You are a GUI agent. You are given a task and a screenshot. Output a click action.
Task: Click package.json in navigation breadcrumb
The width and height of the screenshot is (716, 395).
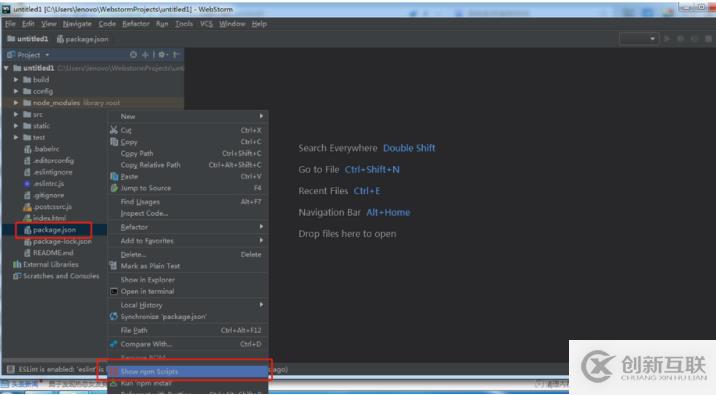pos(83,39)
